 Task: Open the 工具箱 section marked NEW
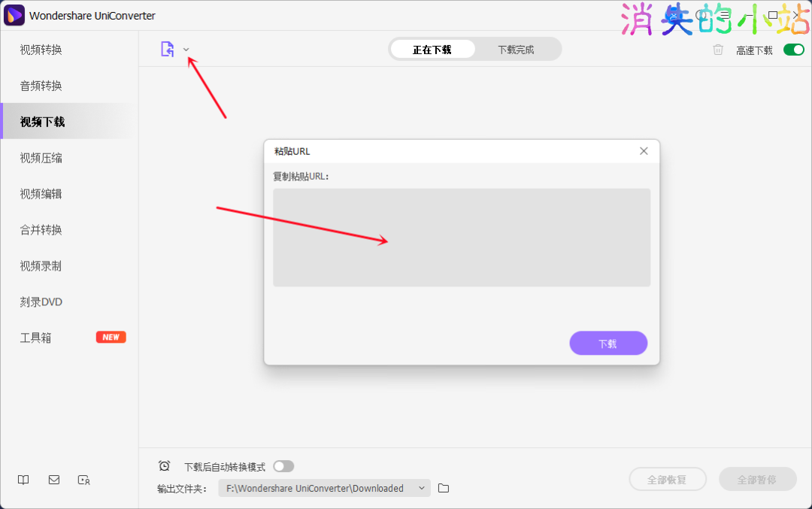(x=36, y=338)
